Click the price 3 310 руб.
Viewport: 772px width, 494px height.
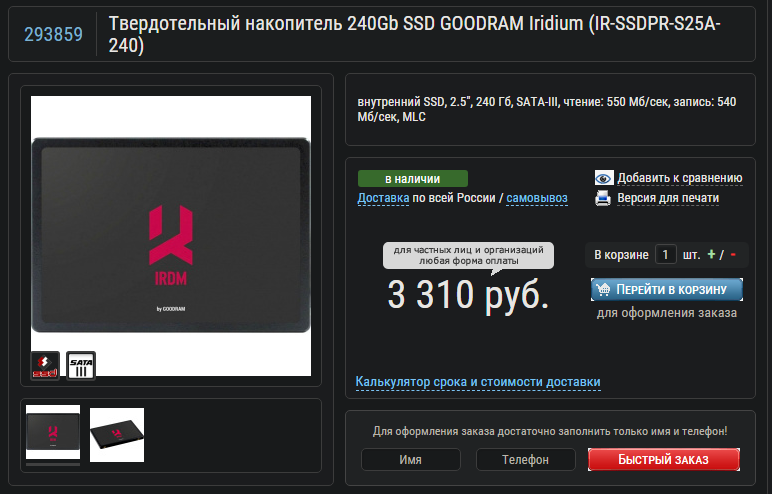click(x=468, y=295)
